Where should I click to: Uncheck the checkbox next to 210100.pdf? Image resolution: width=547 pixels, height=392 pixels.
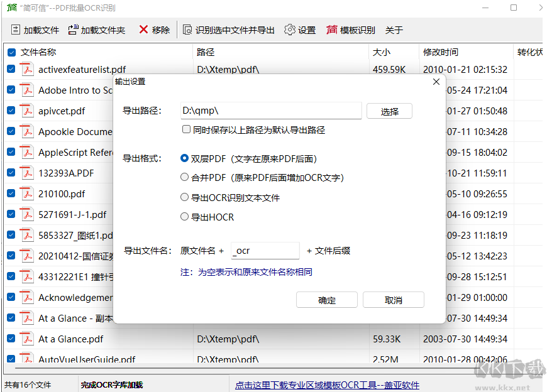pyautogui.click(x=10, y=193)
